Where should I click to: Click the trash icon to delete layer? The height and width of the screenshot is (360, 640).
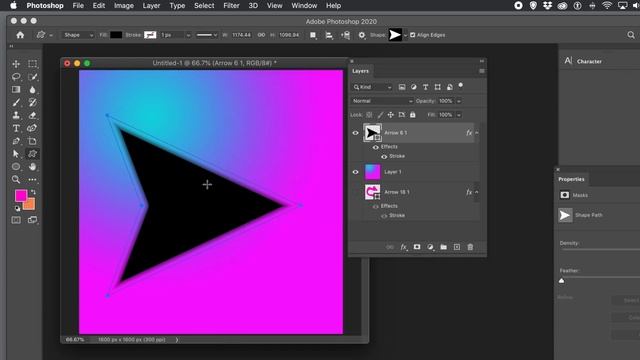(470, 247)
